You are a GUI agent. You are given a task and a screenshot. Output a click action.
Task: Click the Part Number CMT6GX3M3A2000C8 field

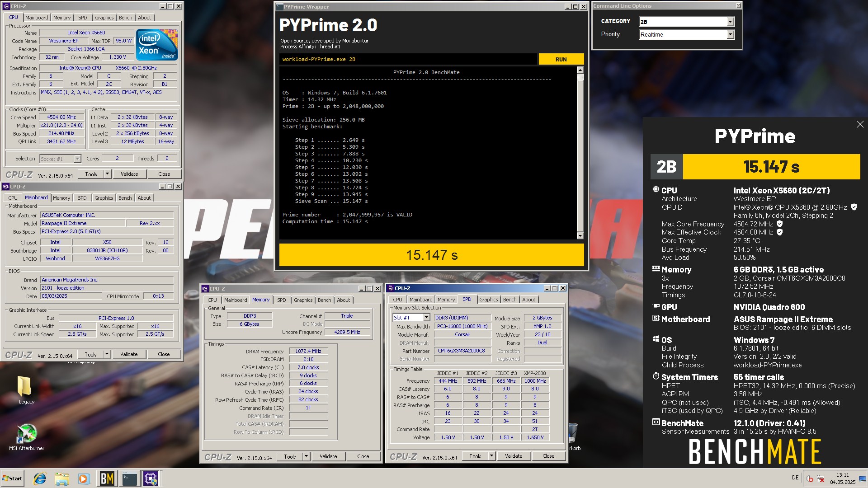[x=462, y=351]
